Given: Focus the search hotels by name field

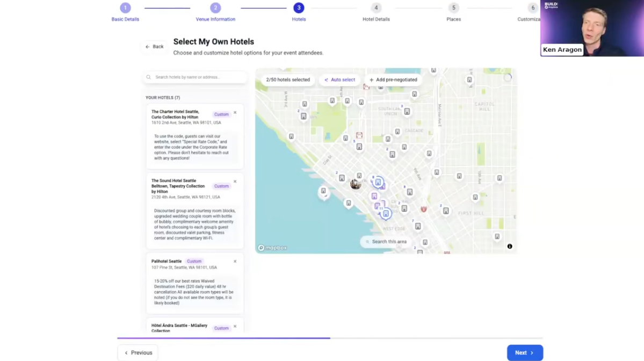Looking at the screenshot, I should [x=196, y=77].
